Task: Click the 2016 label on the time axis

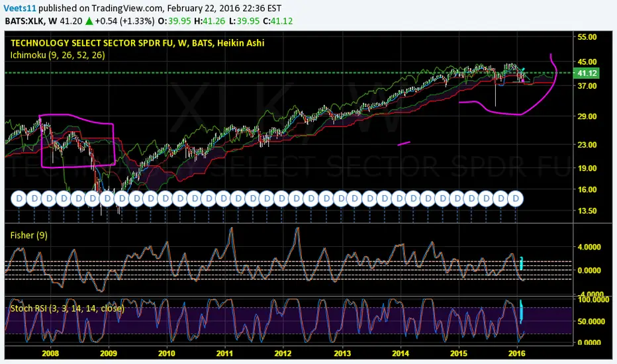Action: (x=516, y=353)
